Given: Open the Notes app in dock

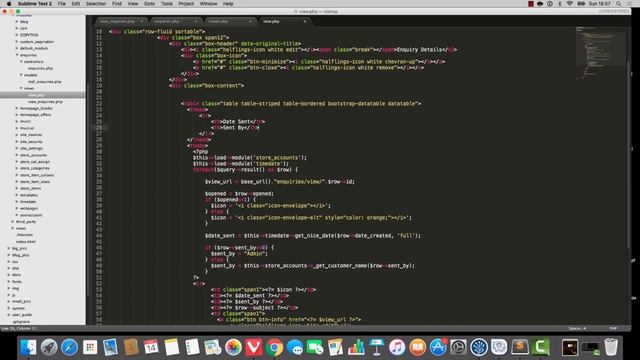Looking at the screenshot, I should click(x=172, y=347).
